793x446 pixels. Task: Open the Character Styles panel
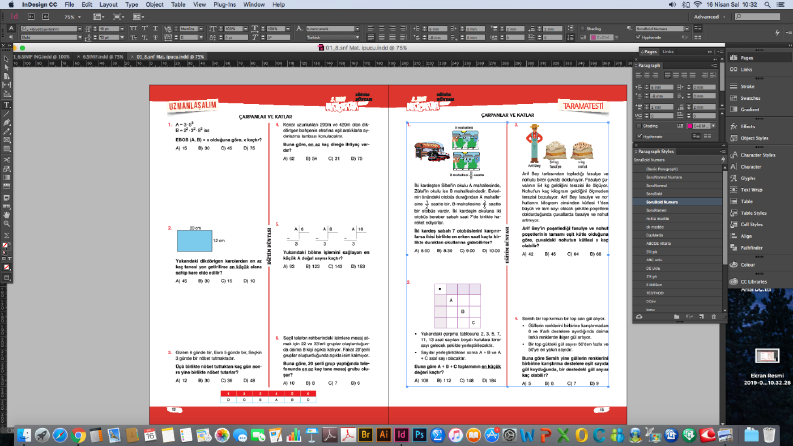click(x=759, y=155)
